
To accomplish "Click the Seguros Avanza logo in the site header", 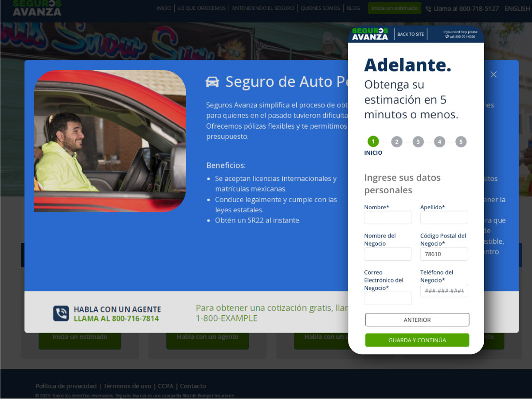I will coord(37,8).
